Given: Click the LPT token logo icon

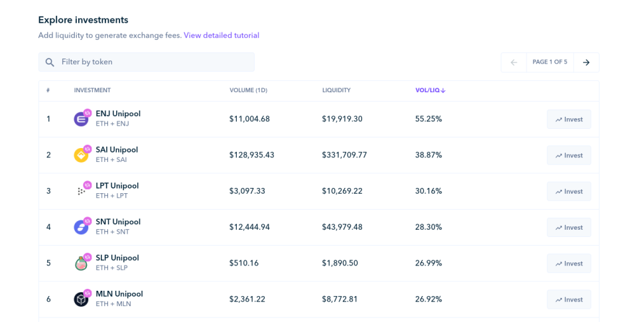Looking at the screenshot, I should tap(81, 191).
